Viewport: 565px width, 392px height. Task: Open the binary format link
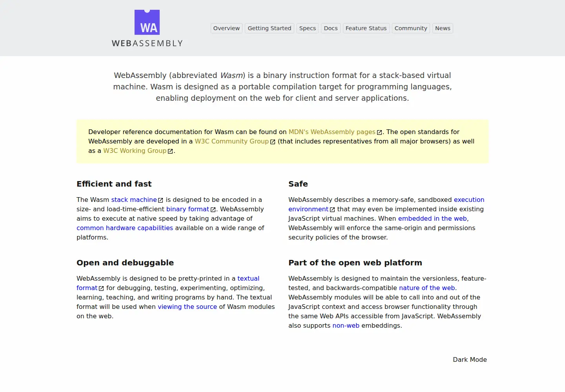tap(188, 209)
